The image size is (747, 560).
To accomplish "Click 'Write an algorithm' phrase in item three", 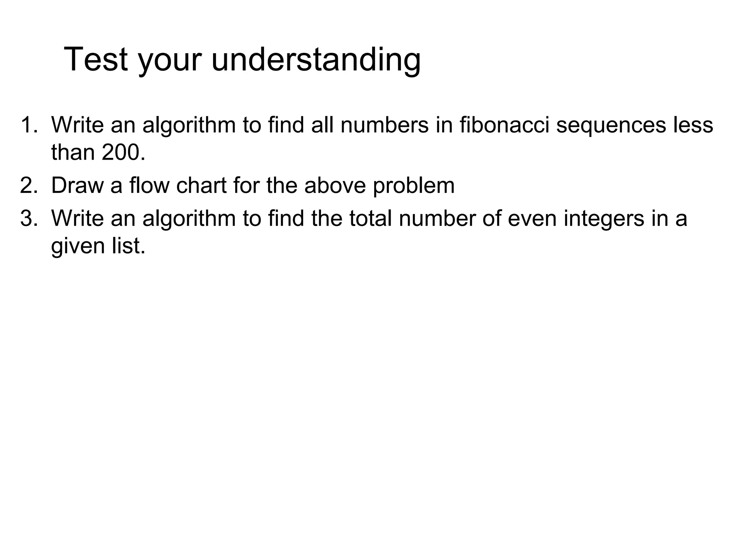I will click(x=143, y=218).
